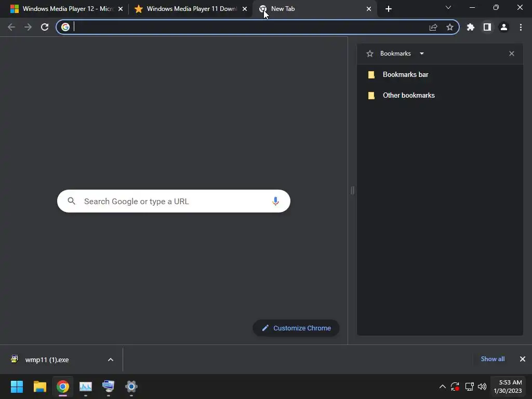Open the Settings gear taskbar app
The image size is (532, 399).
click(131, 387)
